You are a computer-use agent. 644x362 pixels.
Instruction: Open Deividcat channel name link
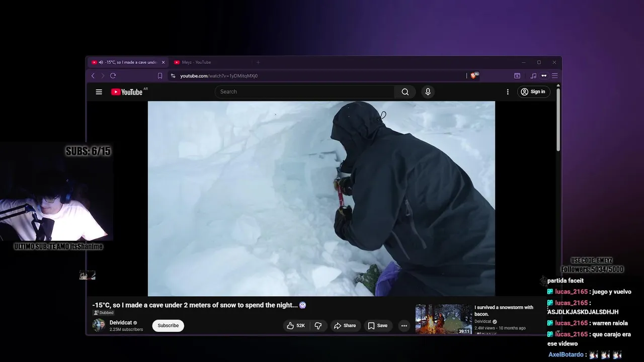coord(121,323)
